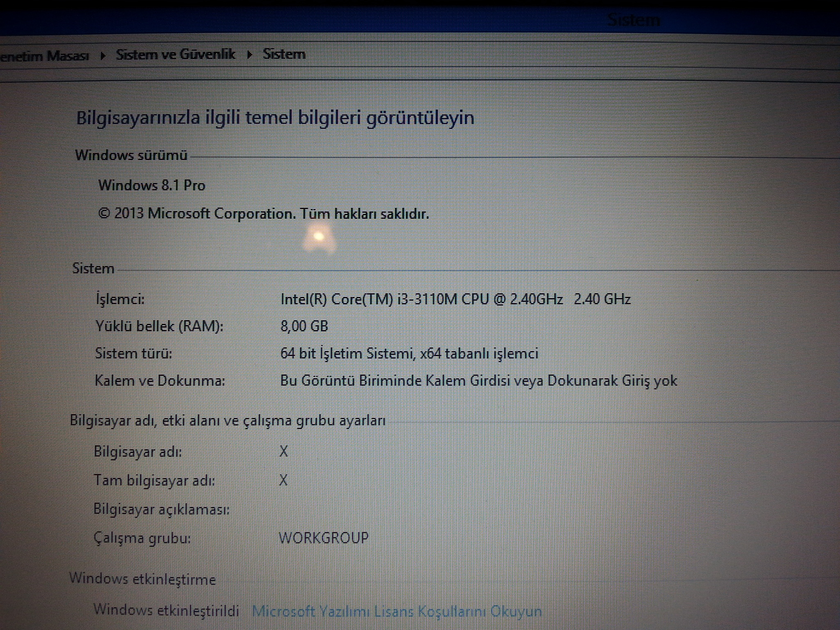
Task: Click the 'Sistem' window title
Action: [634, 20]
